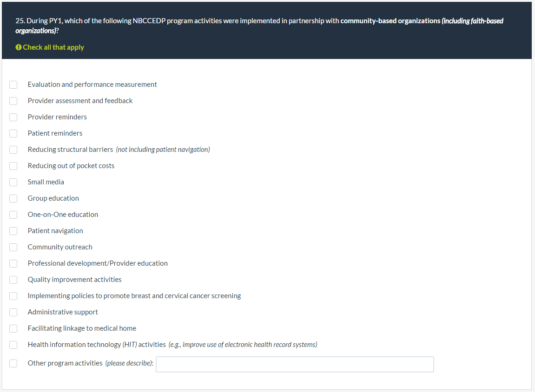Viewport: 535px width, 392px height.
Task: Check Reducing structural barriers checkbox
Action: (13, 150)
